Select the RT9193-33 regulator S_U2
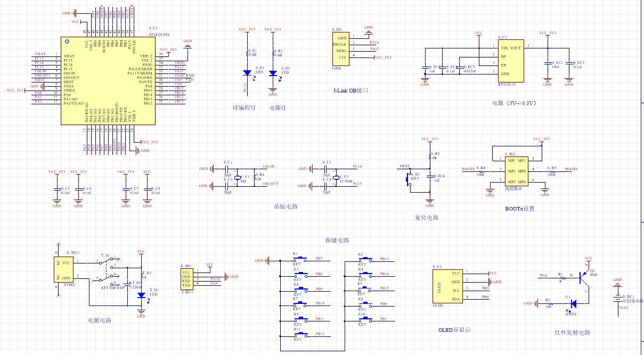The height and width of the screenshot is (355, 644). pyautogui.click(x=510, y=61)
